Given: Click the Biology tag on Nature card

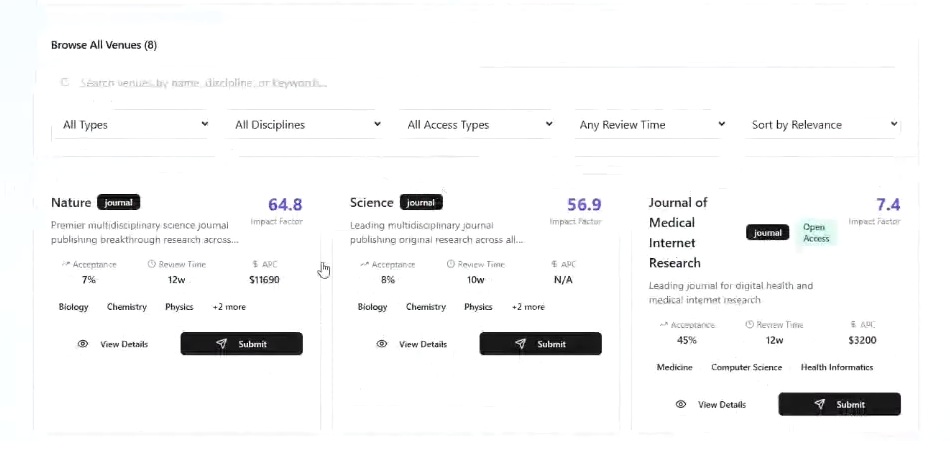Looking at the screenshot, I should click(x=73, y=307).
